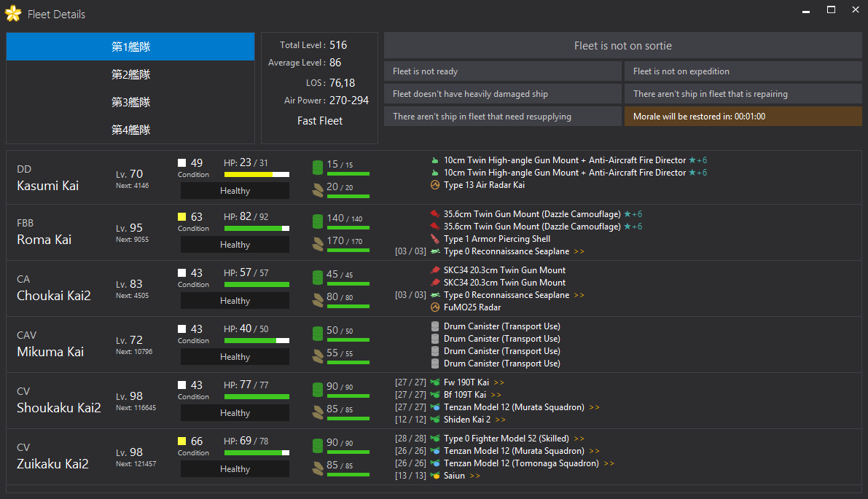This screenshot has width=868, height=499.
Task: Click the Type 1 Armor Piercing Shell icon
Action: [435, 239]
